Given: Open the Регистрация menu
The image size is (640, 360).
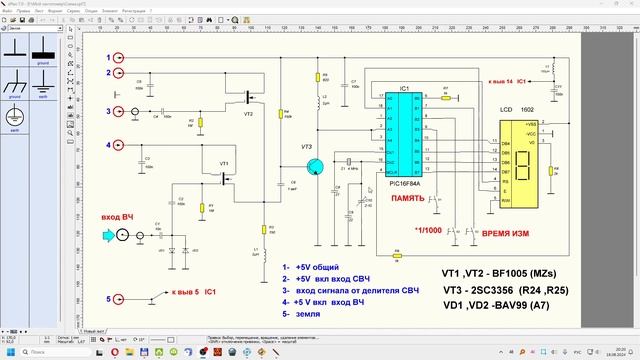Looking at the screenshot, I should click(134, 11).
